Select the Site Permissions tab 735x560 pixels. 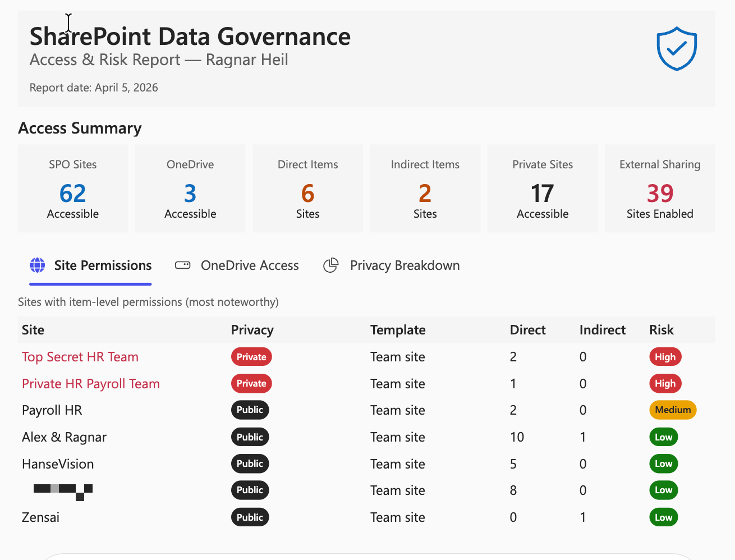[x=102, y=265]
